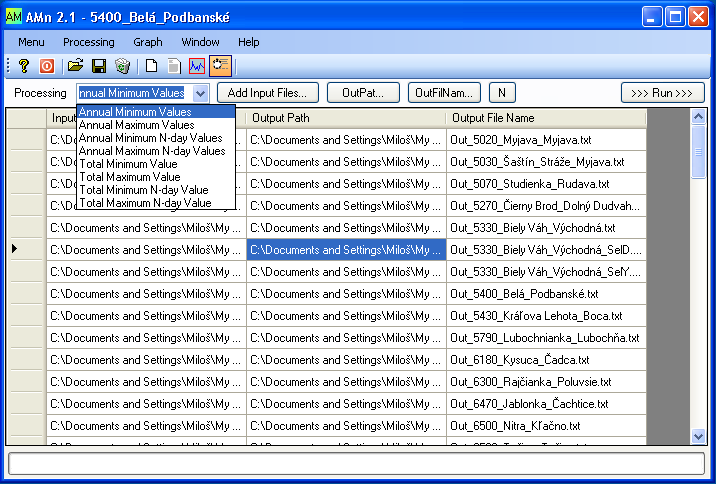Open file with the folder icon
This screenshot has height=484, width=716.
pos(75,66)
